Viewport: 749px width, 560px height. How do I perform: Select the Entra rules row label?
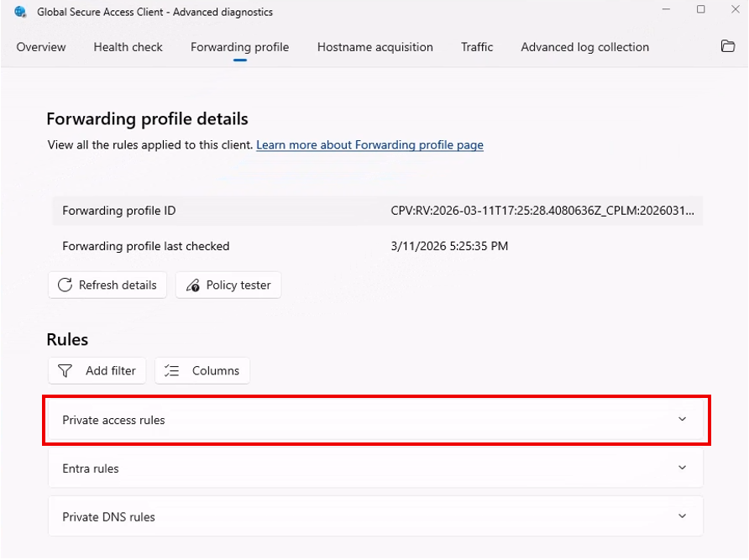coord(91,468)
